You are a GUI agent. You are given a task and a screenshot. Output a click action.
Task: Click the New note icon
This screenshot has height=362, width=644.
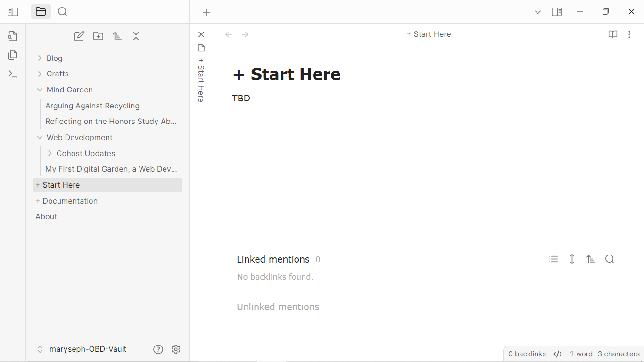point(79,36)
